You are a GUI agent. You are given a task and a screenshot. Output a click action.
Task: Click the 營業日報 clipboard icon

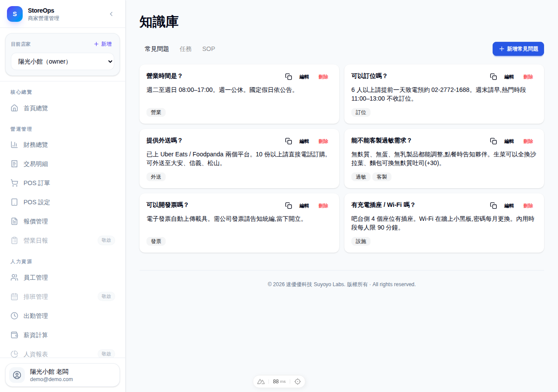coord(14,240)
